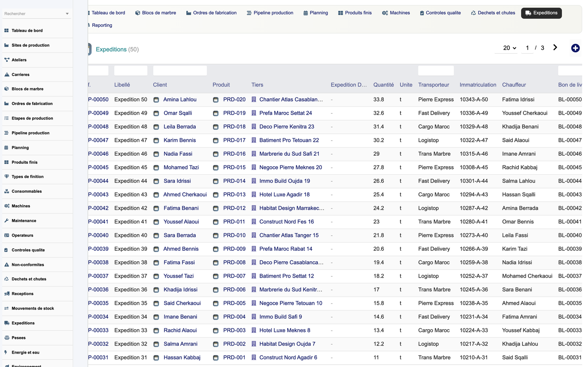Viewport: 588px width, 367px height.
Task: Add new expedition with plus icon
Action: 575,48
